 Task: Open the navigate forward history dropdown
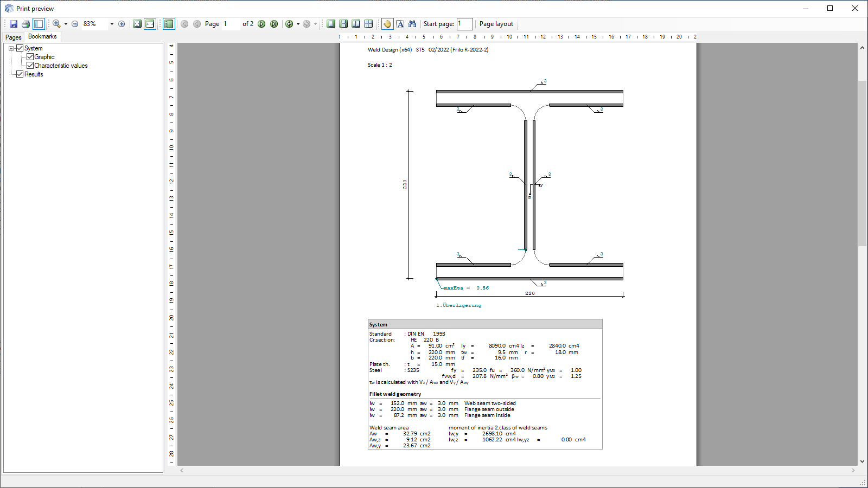click(x=315, y=24)
